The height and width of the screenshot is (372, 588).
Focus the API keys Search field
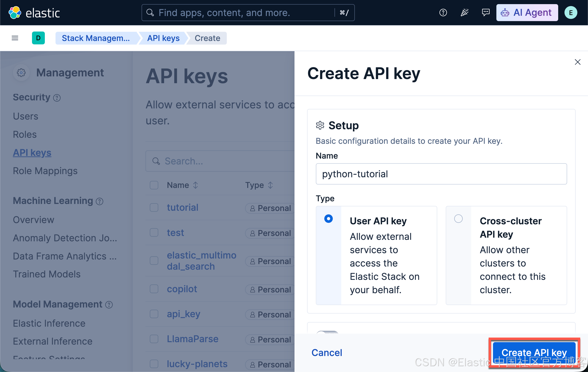click(x=220, y=161)
